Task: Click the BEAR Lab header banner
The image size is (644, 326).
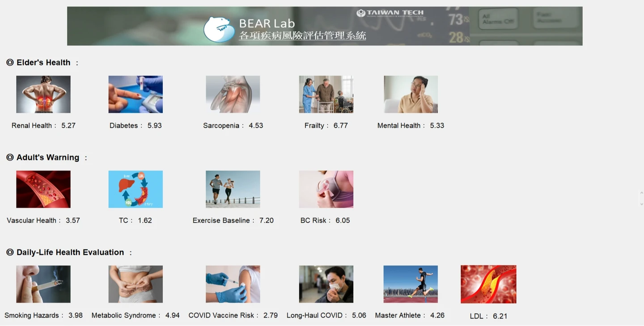Action: (325, 26)
